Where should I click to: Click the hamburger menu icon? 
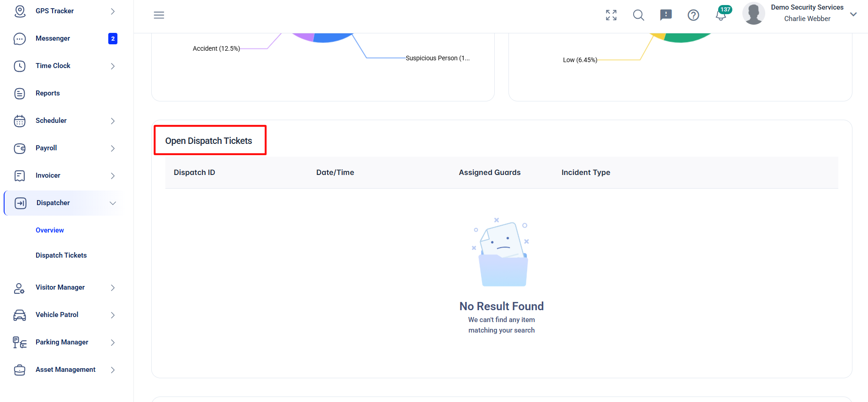159,15
